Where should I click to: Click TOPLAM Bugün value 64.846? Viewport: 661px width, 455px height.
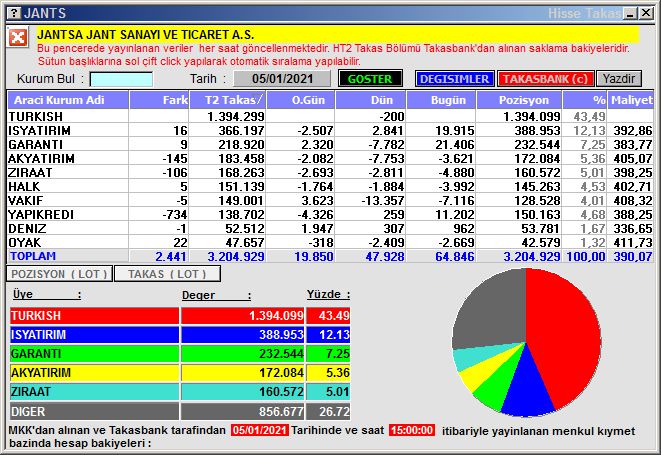455,256
